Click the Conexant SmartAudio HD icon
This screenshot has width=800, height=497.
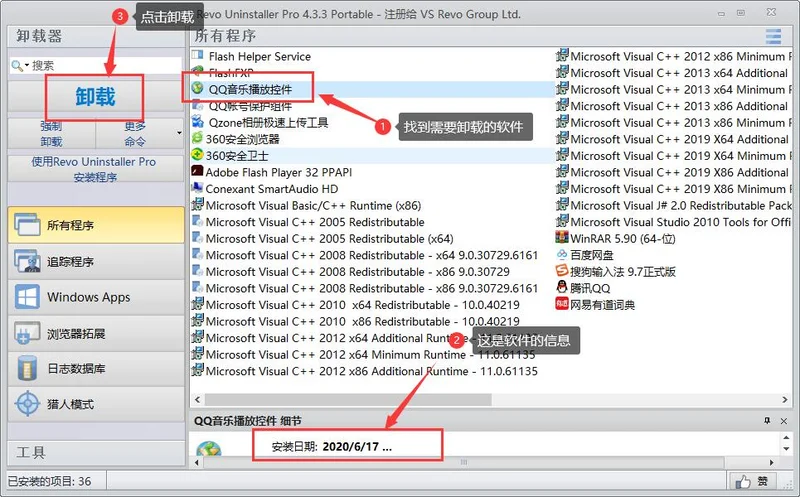point(197,188)
